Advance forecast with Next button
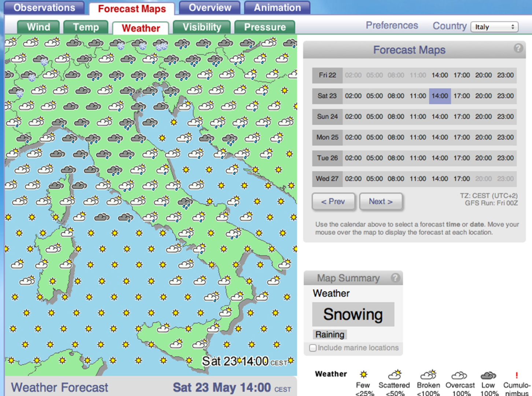The width and height of the screenshot is (532, 396). (x=381, y=201)
